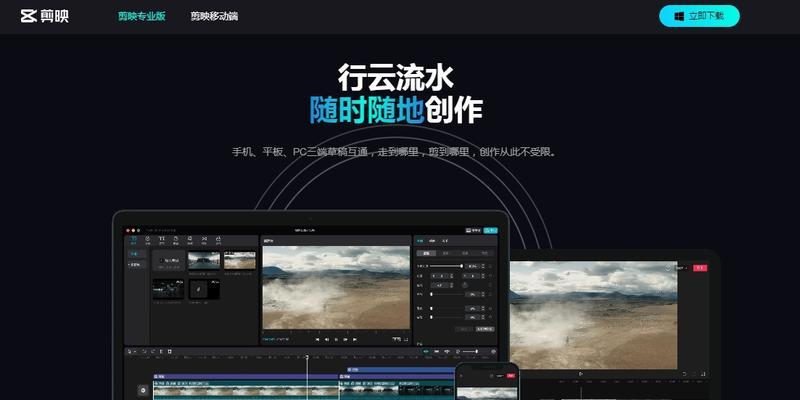This screenshot has height=400, width=800.
Task: Switch to the 剪映专业版 tab
Action: (142, 16)
